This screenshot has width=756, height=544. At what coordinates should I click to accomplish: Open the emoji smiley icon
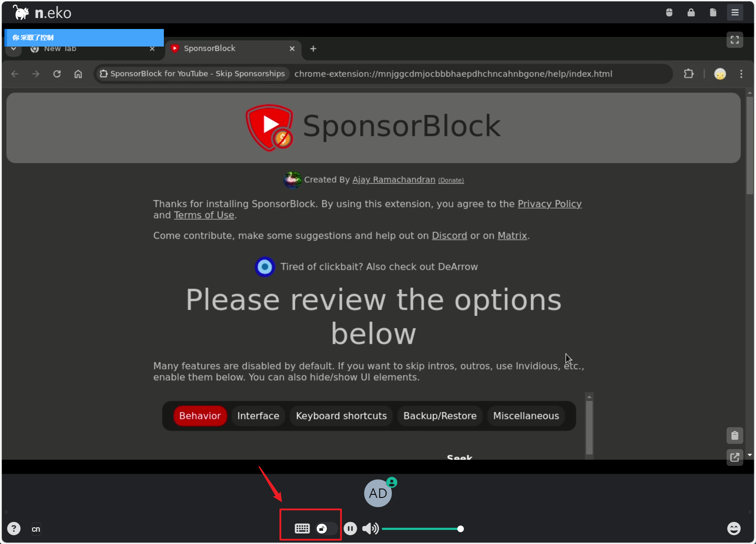(734, 529)
